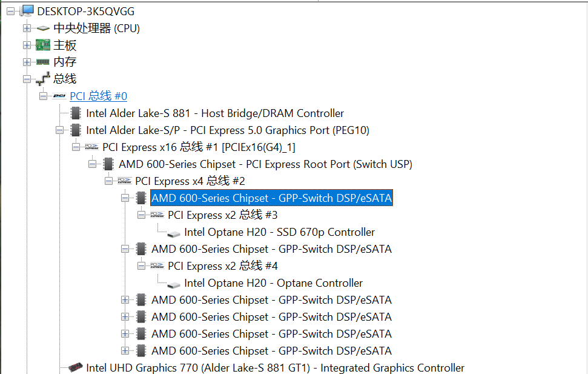Click the chip icon of the AMD GPP-Switch row just below Optane Controller

coord(141,299)
